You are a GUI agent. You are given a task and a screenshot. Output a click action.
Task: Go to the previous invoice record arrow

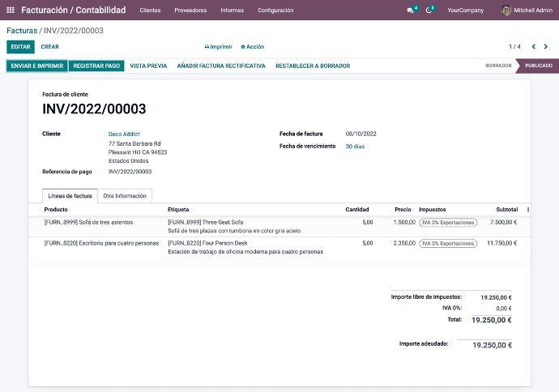(x=534, y=47)
